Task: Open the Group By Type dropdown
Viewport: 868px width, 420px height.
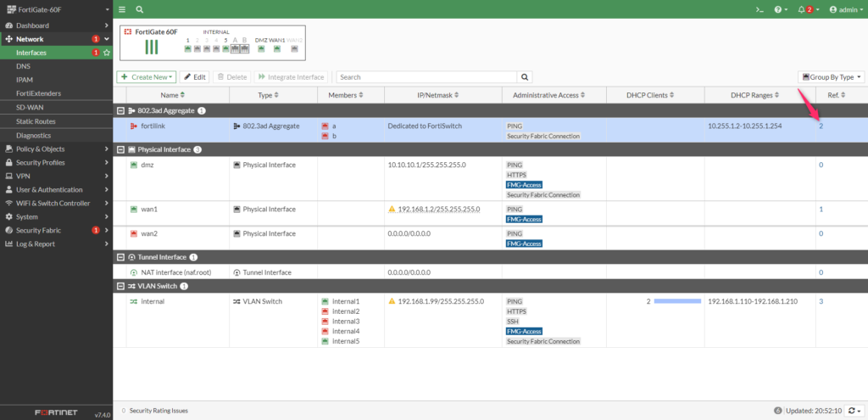Action: point(831,77)
